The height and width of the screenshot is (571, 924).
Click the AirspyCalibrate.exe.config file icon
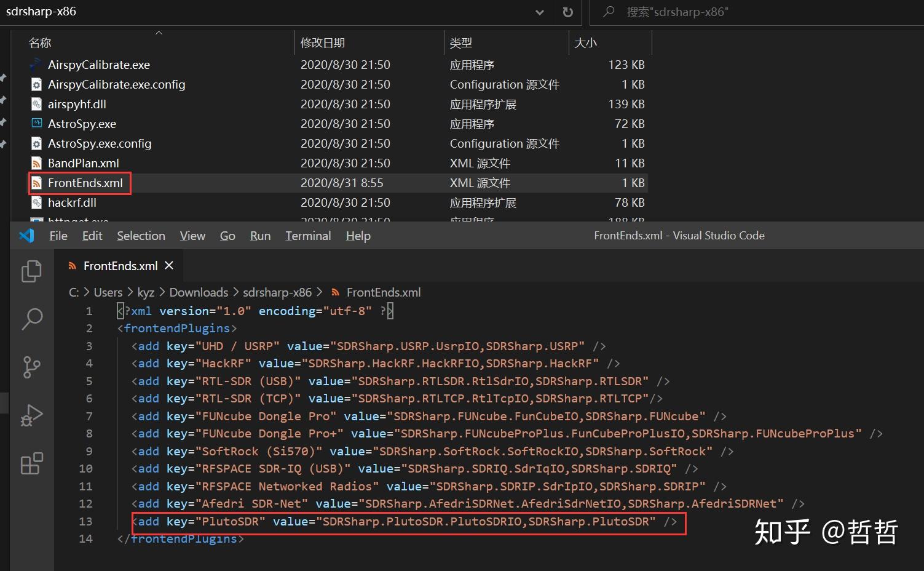(36, 84)
